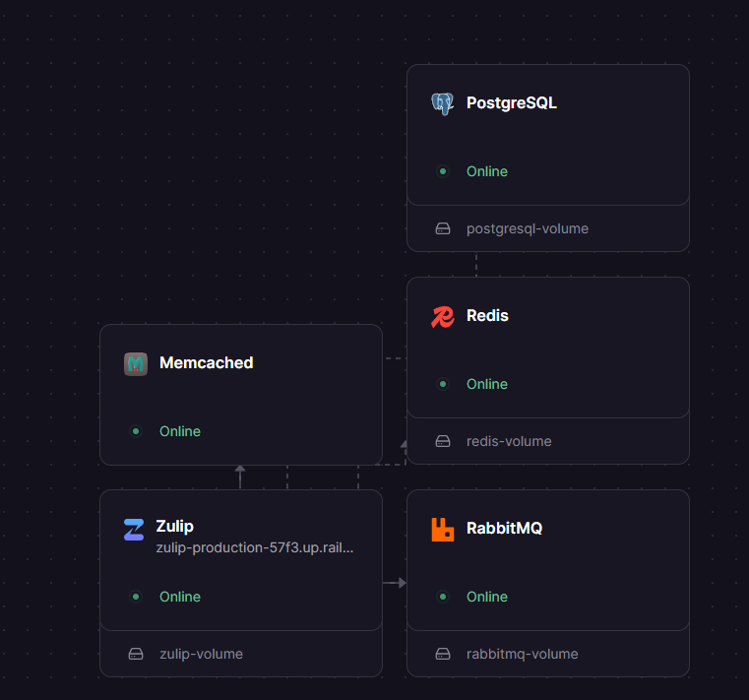Open the redis-volume label
Image resolution: width=749 pixels, height=700 pixels.
pos(509,441)
